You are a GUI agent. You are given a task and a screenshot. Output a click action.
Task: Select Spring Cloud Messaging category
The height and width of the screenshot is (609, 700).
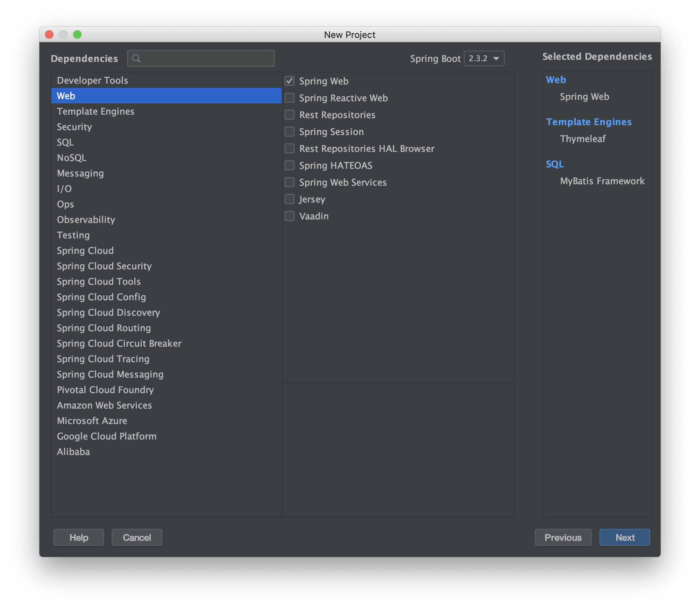(166, 374)
